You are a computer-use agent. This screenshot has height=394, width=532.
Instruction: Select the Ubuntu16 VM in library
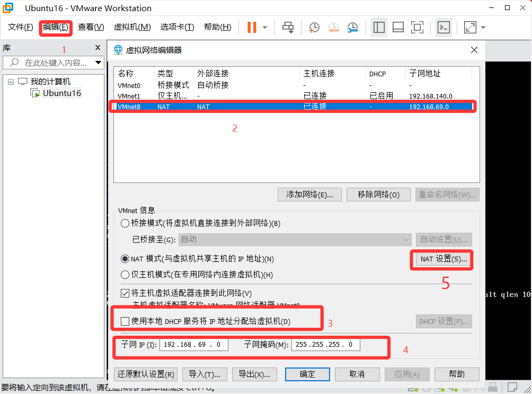click(62, 93)
